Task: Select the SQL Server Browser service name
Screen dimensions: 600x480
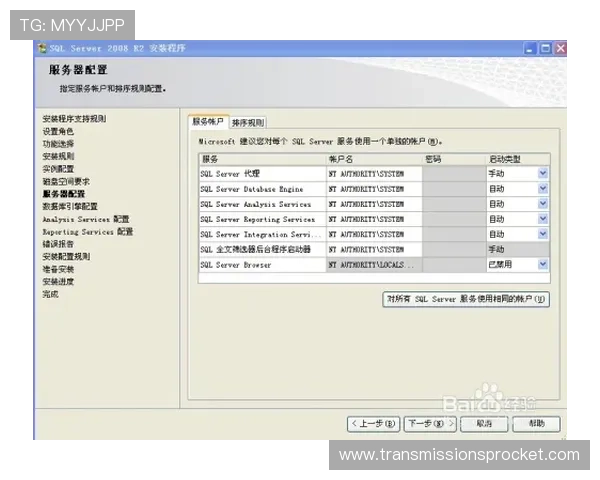Action: [x=236, y=264]
